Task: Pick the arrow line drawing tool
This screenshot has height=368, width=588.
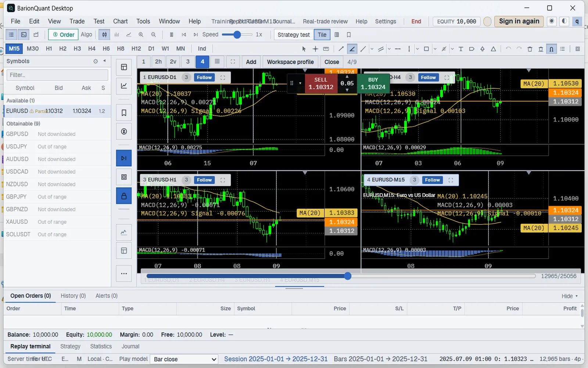Action: click(341, 49)
